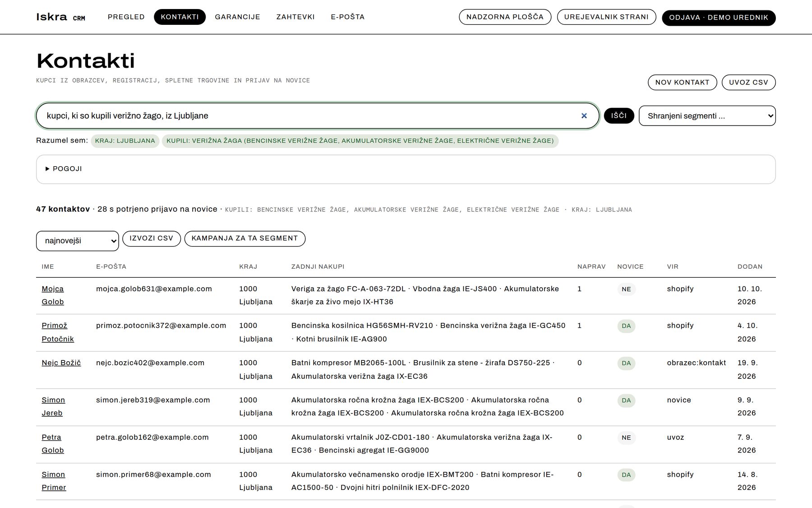Click email primoz.potocnik372@example.com
The image size is (812, 508).
point(161,326)
